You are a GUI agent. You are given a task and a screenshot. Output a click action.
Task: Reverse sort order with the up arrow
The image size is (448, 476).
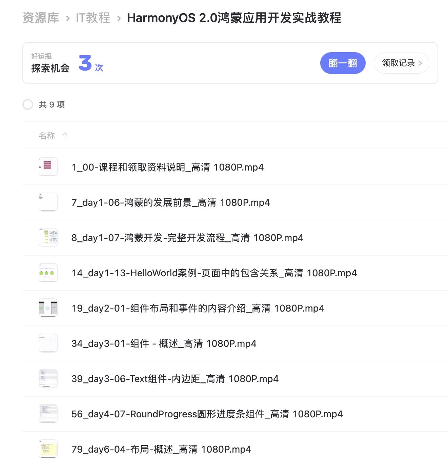point(65,136)
